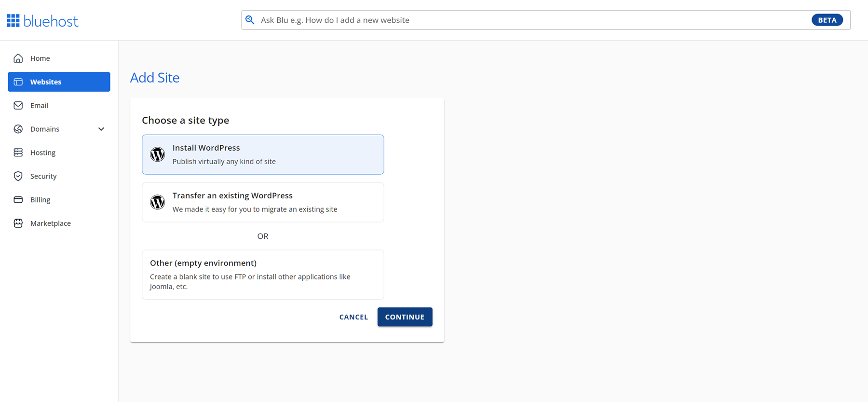Image resolution: width=868 pixels, height=402 pixels.
Task: Open the Websites section
Action: (59, 82)
